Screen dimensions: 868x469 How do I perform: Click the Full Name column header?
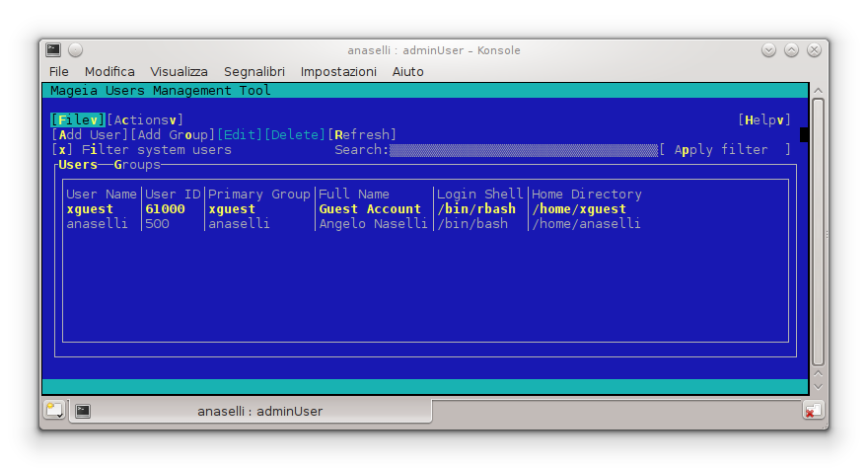click(354, 195)
